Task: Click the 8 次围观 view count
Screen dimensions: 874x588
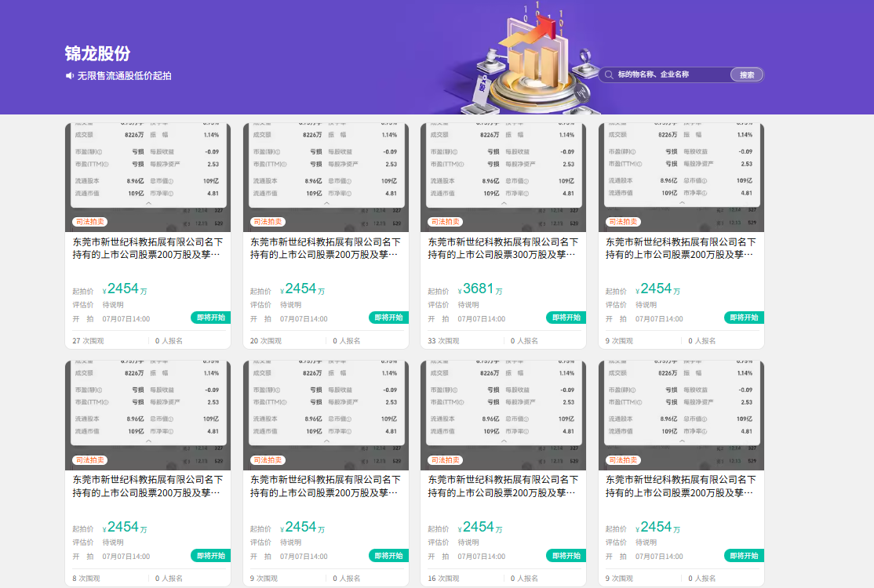Action: point(86,579)
